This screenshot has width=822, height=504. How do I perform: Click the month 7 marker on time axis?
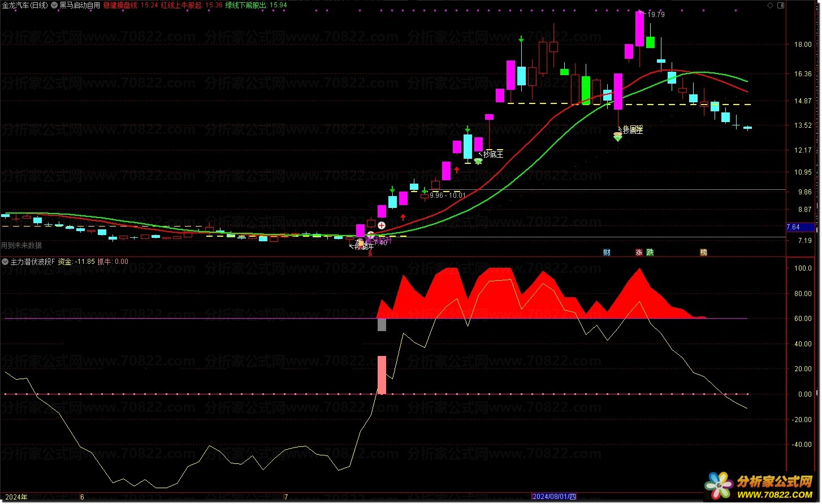pos(286,497)
